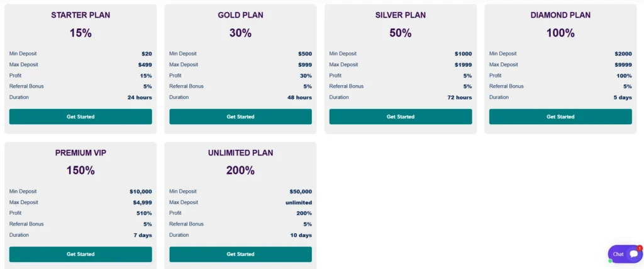Click Get Started under Starter Plan

[x=80, y=117]
